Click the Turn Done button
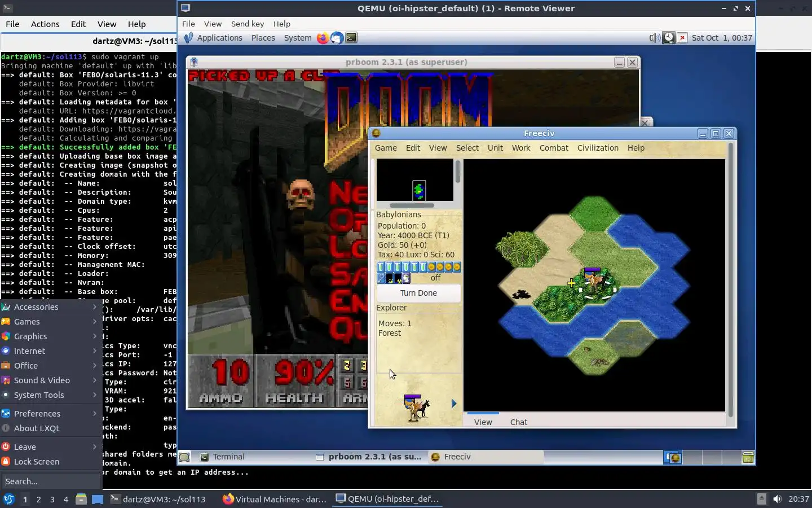Viewport: 812px width, 508px height. 418,293
